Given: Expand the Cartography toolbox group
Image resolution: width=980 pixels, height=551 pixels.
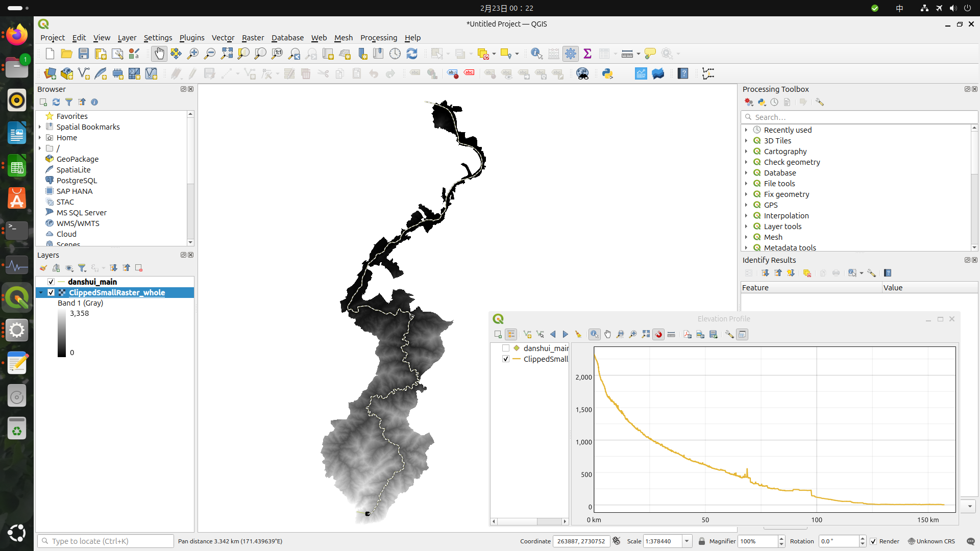Looking at the screenshot, I should click(746, 152).
